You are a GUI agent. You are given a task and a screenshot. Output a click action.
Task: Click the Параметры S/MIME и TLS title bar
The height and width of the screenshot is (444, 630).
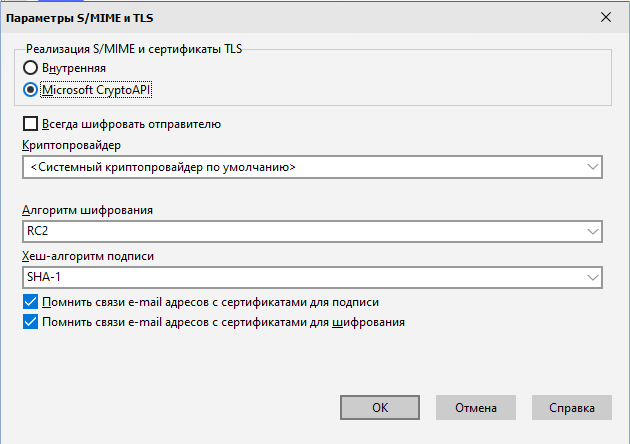tap(250, 16)
